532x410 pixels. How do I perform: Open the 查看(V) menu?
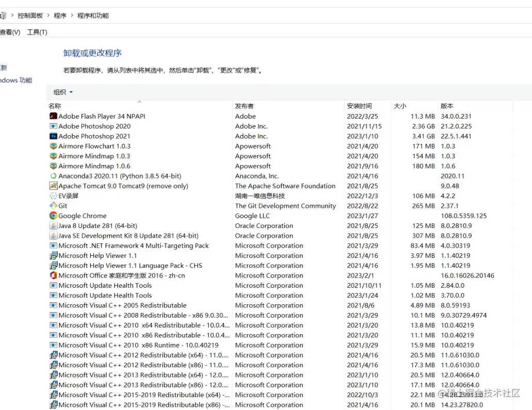[x=10, y=32]
